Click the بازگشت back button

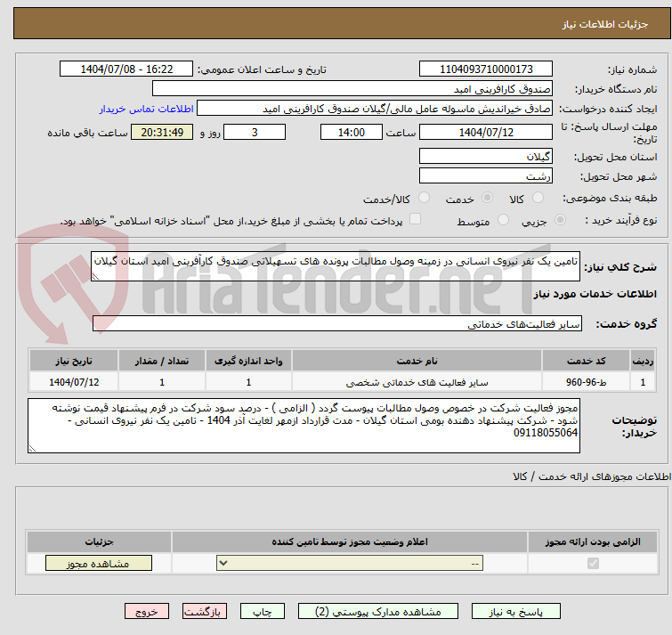tap(206, 612)
